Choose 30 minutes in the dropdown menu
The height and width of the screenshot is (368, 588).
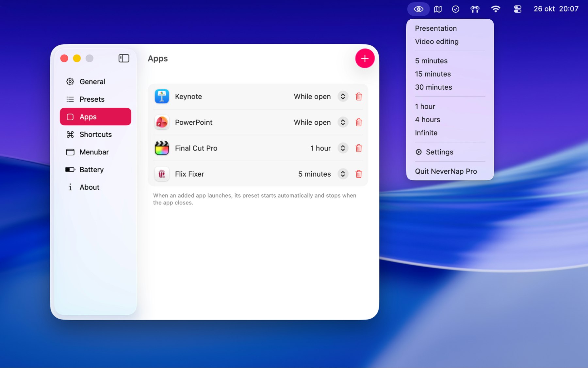pos(433,87)
